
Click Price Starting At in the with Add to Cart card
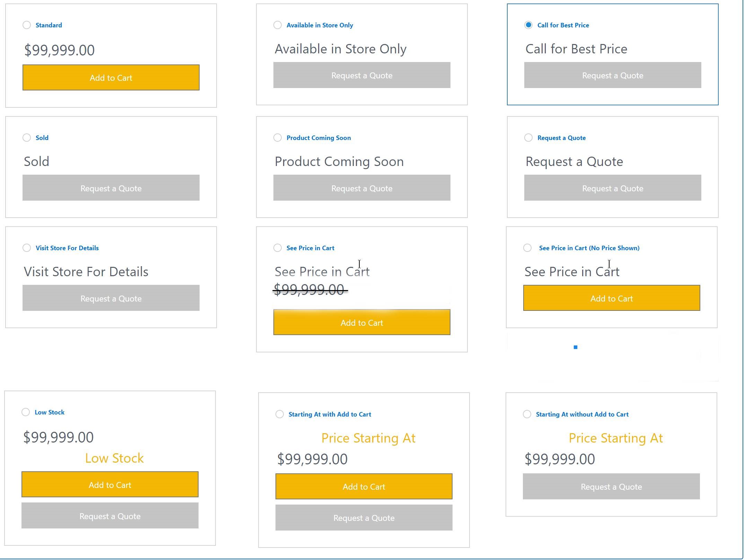(368, 438)
